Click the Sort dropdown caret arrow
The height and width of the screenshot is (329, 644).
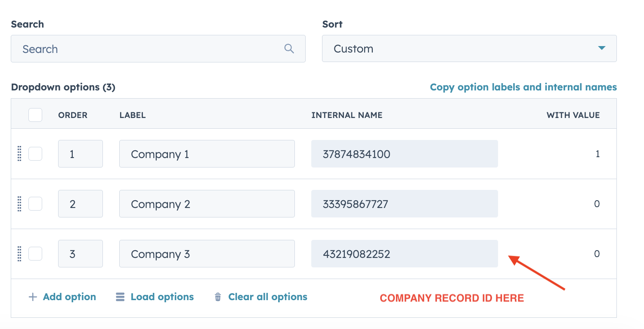coord(602,48)
